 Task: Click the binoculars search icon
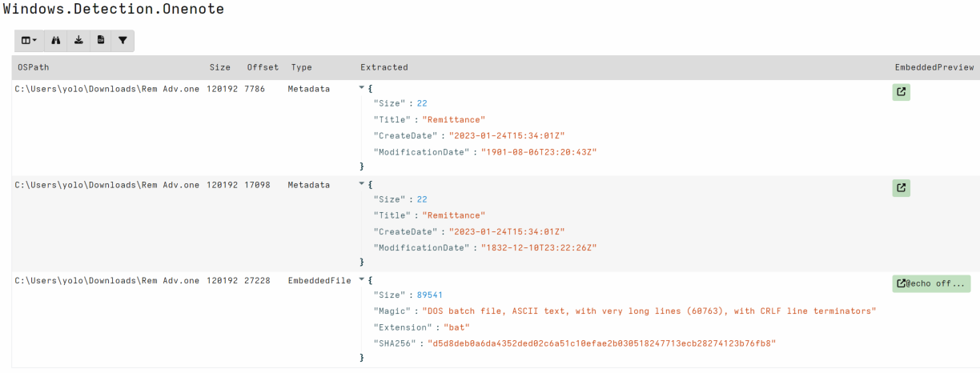pos(56,40)
